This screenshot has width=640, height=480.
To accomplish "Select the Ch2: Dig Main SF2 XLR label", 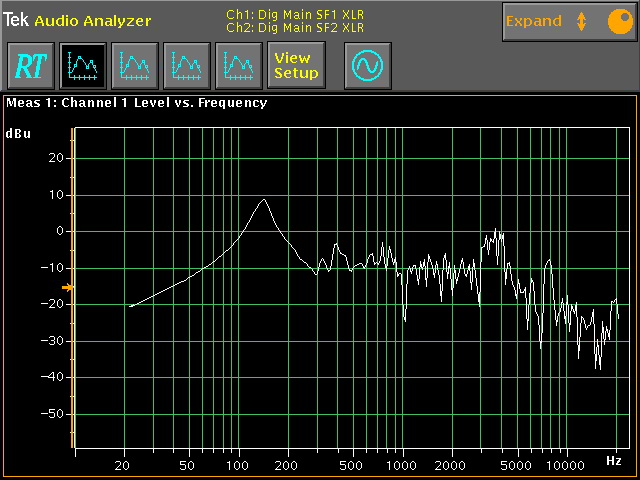I will click(294, 28).
